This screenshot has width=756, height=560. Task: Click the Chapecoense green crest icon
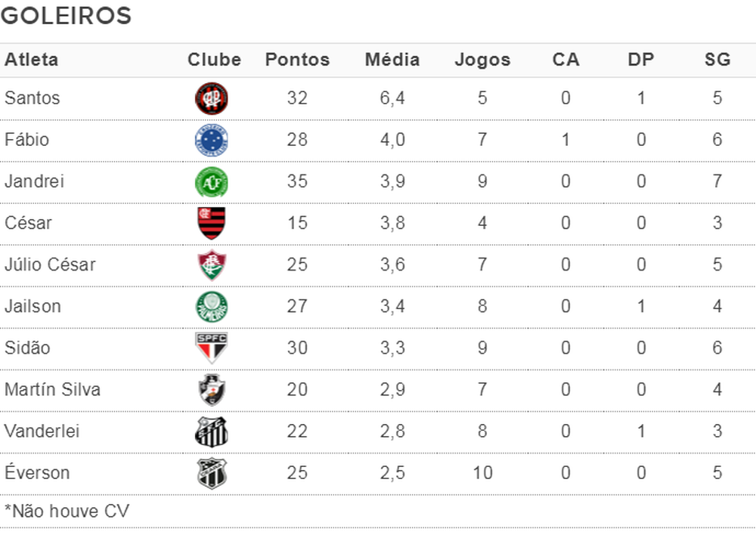pos(212,182)
